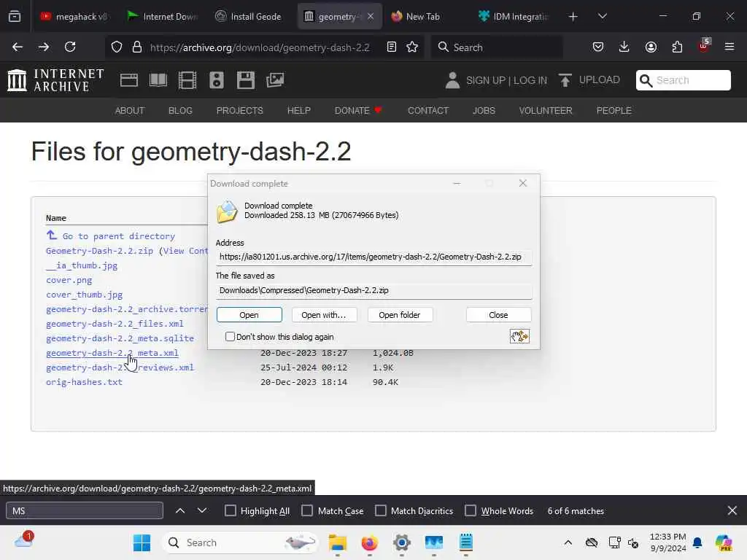This screenshot has width=747, height=560.
Task: Click the red extension icon with badge 5
Action: 704,46
